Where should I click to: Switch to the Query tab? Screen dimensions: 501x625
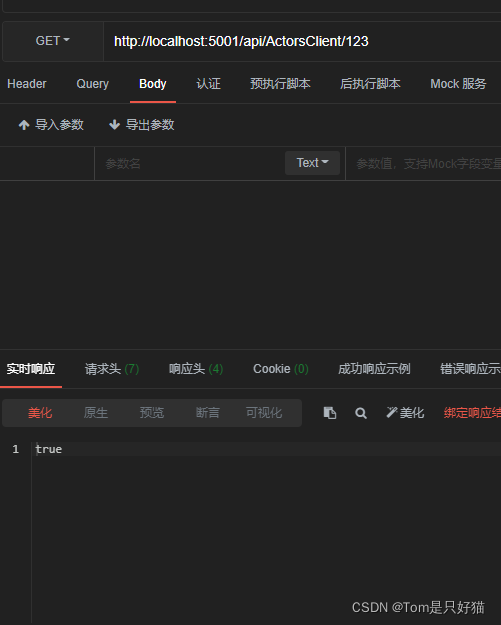pos(92,84)
